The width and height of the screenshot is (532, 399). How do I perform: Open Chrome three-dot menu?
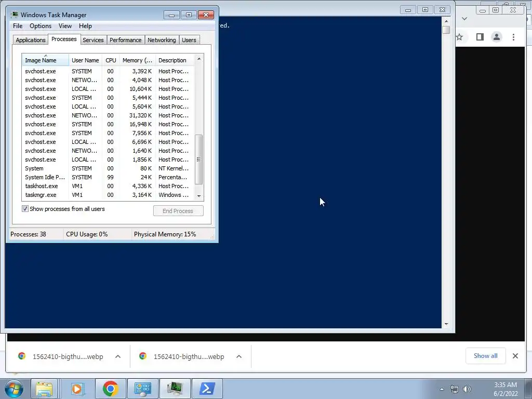pyautogui.click(x=513, y=37)
